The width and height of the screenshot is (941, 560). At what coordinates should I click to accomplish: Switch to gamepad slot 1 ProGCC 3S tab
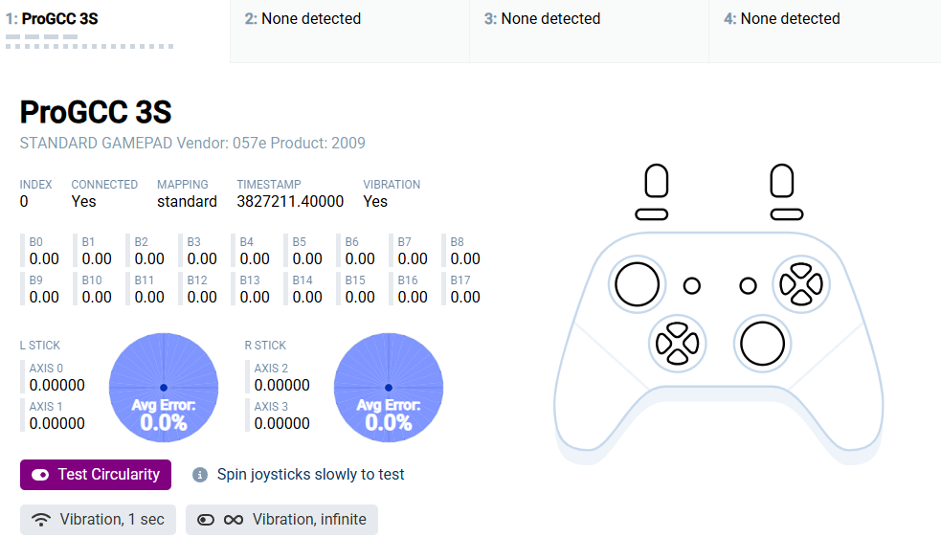coord(115,31)
